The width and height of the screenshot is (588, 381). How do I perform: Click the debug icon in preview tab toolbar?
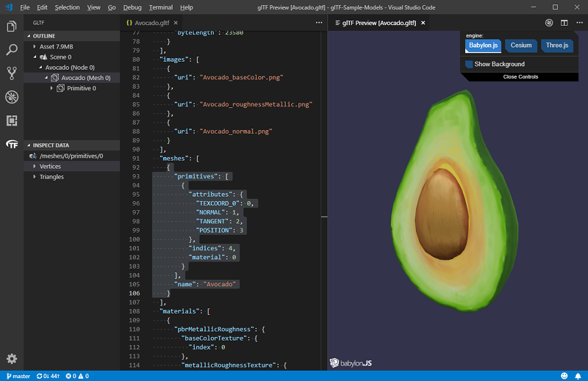click(x=549, y=23)
